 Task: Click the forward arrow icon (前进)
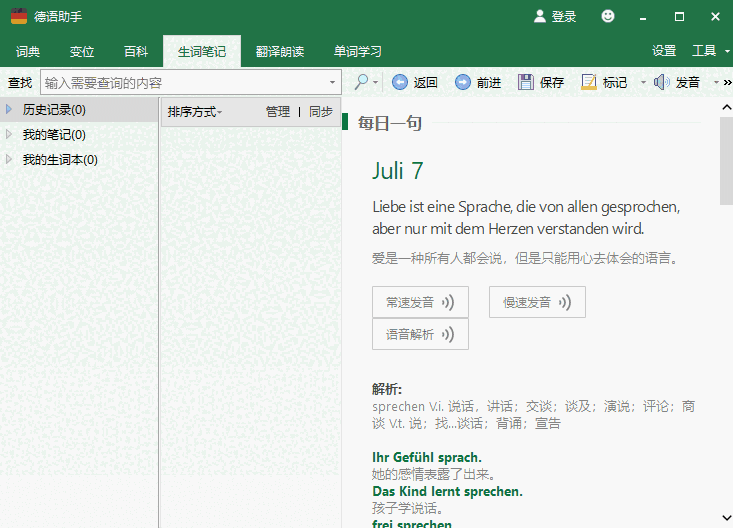462,82
